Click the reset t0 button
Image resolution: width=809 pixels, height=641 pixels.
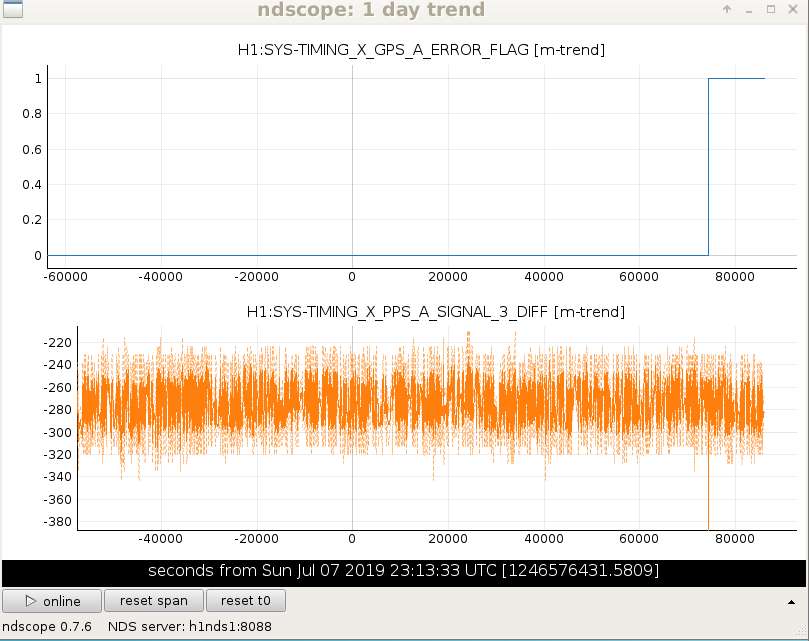pos(246,601)
